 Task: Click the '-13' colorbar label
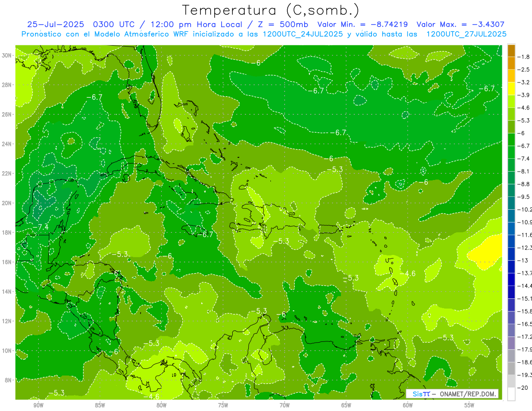pyautogui.click(x=522, y=260)
